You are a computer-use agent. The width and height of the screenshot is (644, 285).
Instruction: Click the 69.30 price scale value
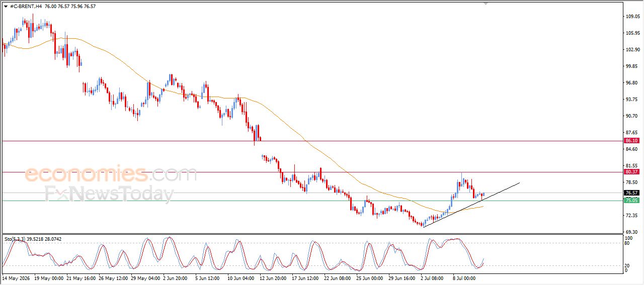632,232
